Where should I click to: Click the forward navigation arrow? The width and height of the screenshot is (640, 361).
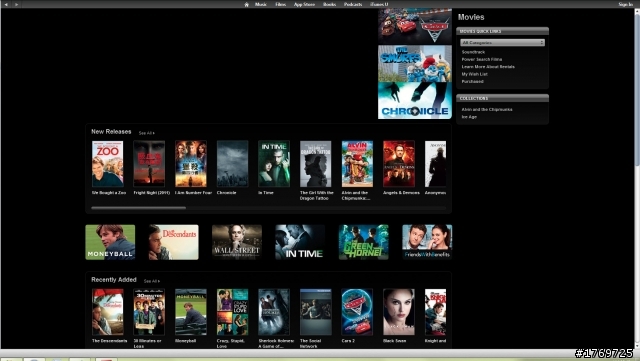pos(16,4)
